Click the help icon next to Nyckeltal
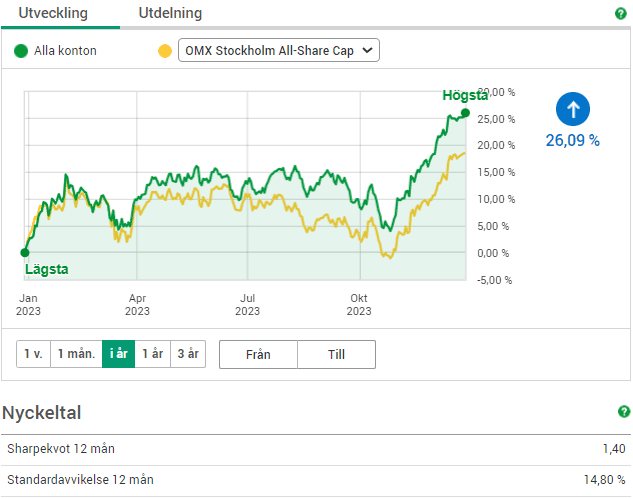This screenshot has height=499, width=633. (x=624, y=411)
